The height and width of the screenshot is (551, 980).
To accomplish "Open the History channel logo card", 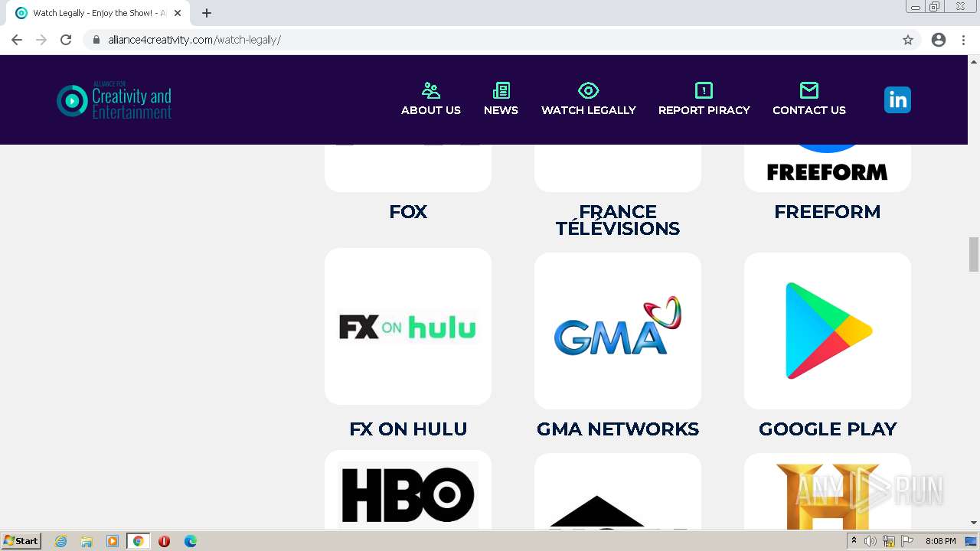I will click(x=828, y=492).
